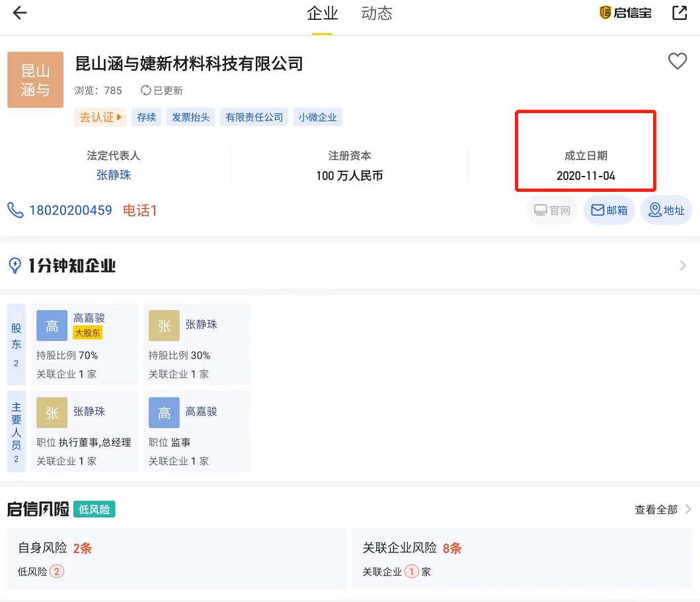This screenshot has width=700, height=602.
Task: Tap the red circled 2 next to 低风险
Action: [x=57, y=571]
